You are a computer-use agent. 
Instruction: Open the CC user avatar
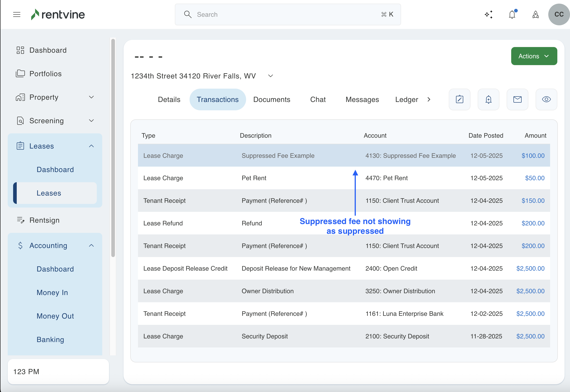559,14
